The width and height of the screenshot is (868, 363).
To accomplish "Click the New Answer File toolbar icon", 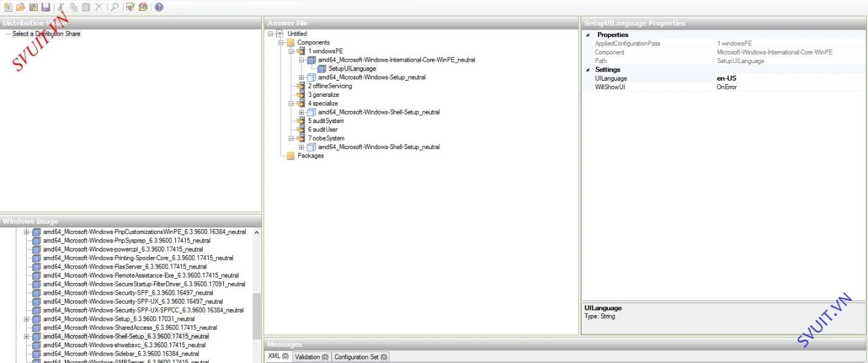I will tap(8, 7).
